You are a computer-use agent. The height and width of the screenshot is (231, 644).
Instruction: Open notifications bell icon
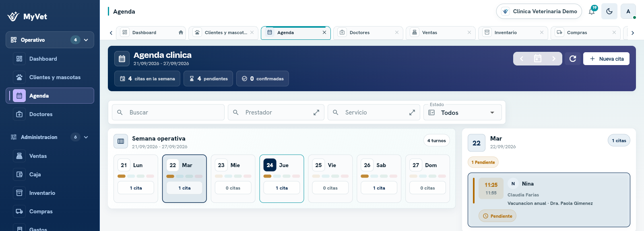(x=592, y=11)
